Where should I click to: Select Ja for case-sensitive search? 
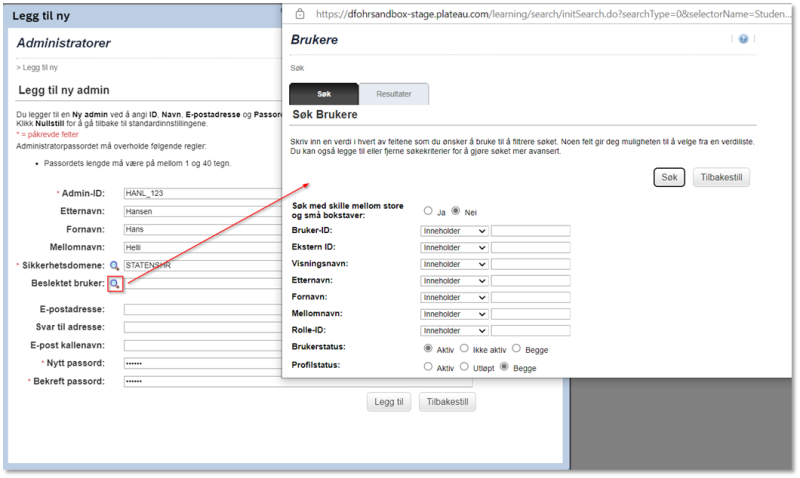[x=428, y=211]
